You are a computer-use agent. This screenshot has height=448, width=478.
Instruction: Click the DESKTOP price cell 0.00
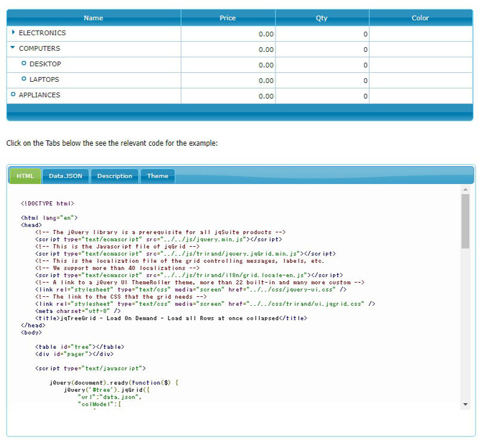tap(228, 65)
